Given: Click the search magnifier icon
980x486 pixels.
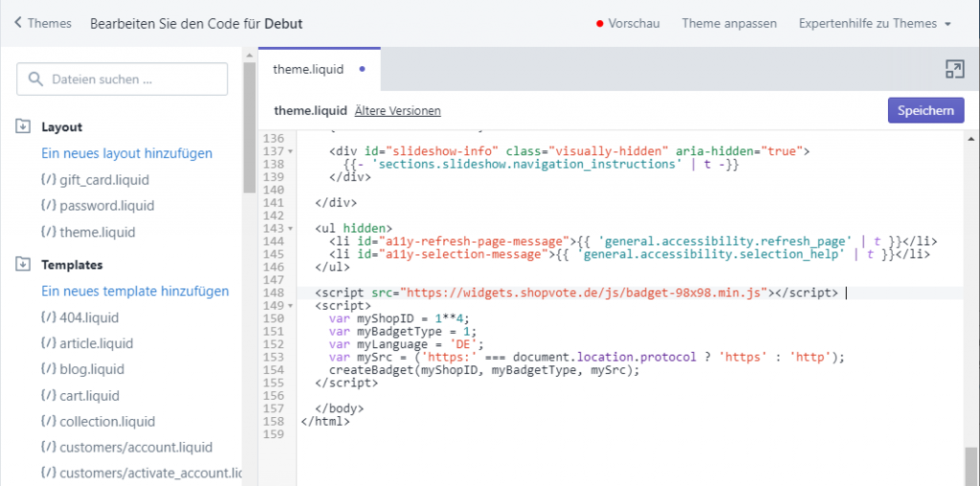Looking at the screenshot, I should pos(36,79).
